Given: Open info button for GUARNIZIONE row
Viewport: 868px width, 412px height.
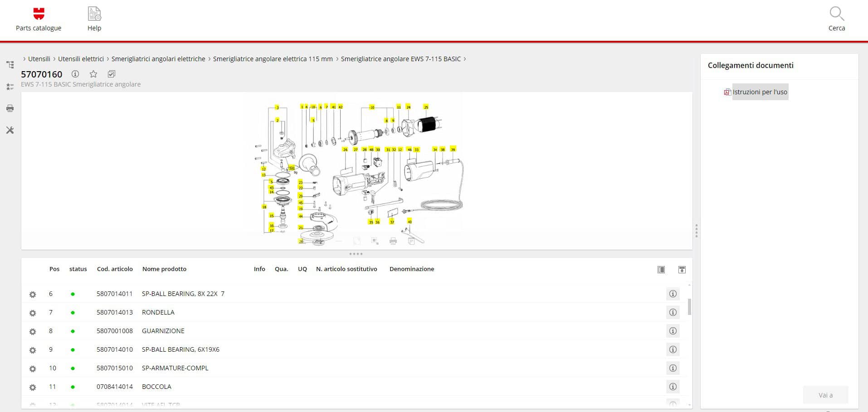Looking at the screenshot, I should pyautogui.click(x=673, y=331).
